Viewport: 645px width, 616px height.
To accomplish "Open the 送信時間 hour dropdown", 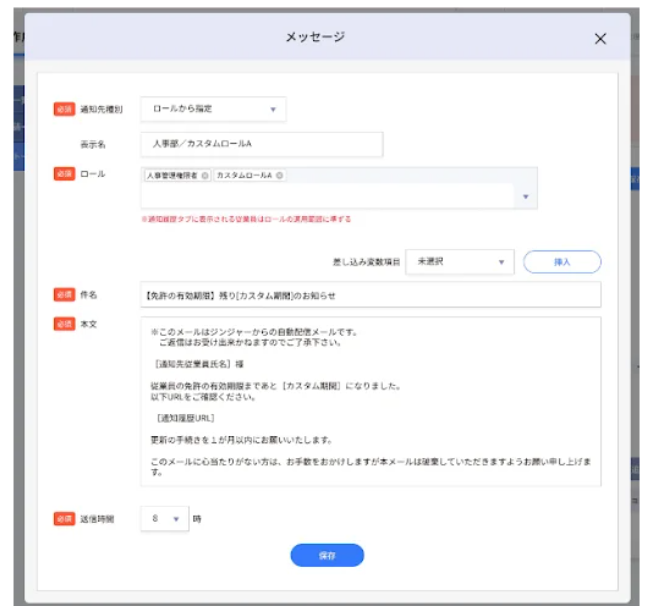I will point(164,519).
